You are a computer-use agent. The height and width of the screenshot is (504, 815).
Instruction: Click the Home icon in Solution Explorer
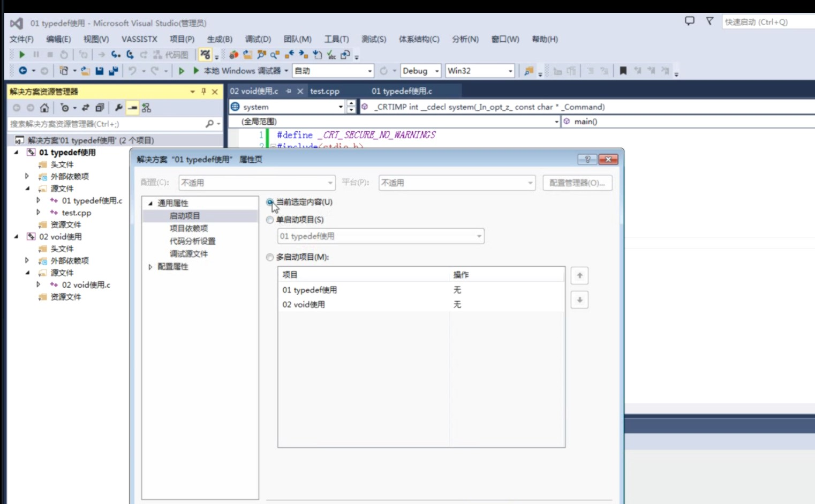click(44, 108)
